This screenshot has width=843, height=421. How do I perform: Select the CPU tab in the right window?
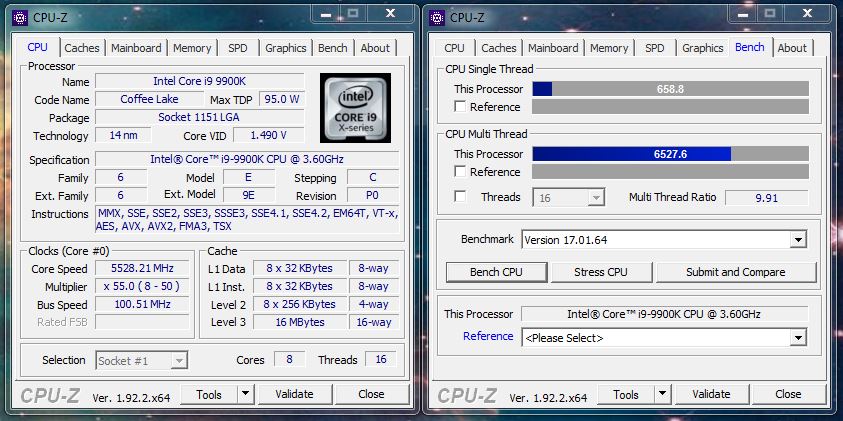click(x=454, y=48)
